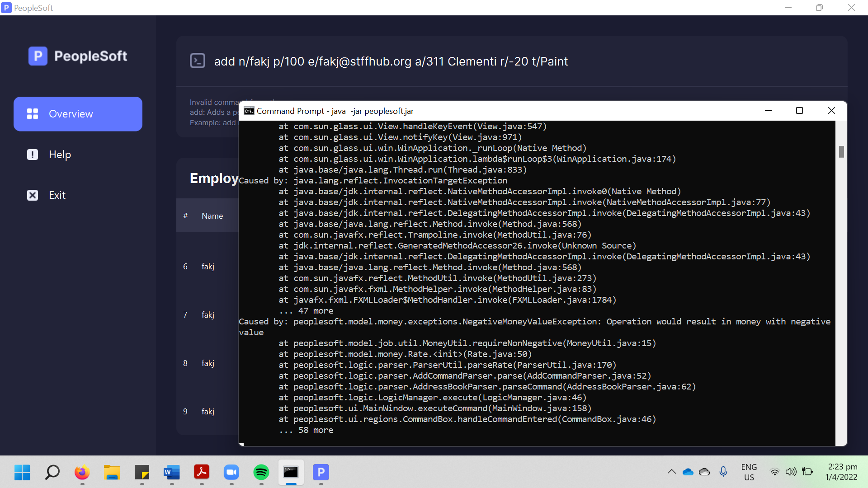Viewport: 868px width, 488px height.
Task: Open Windows Start menu
Action: [22, 473]
